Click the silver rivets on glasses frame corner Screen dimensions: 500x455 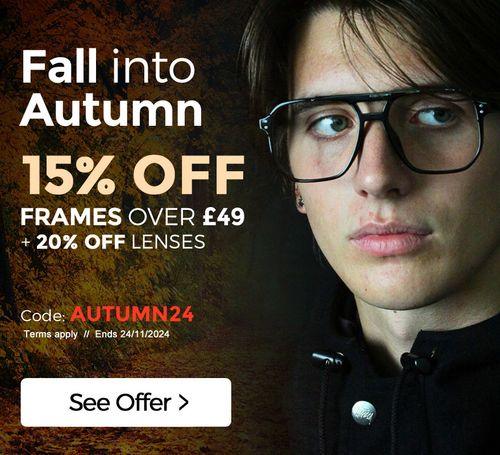point(266,124)
